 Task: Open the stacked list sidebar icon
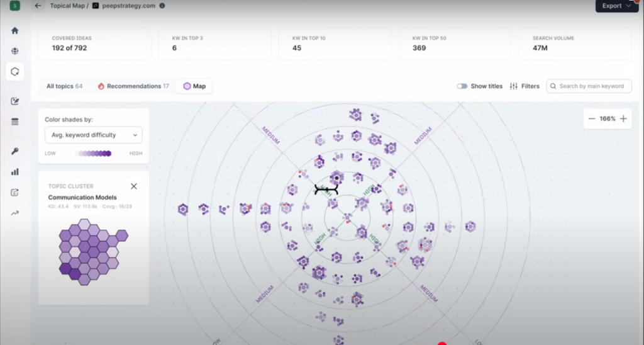click(15, 122)
